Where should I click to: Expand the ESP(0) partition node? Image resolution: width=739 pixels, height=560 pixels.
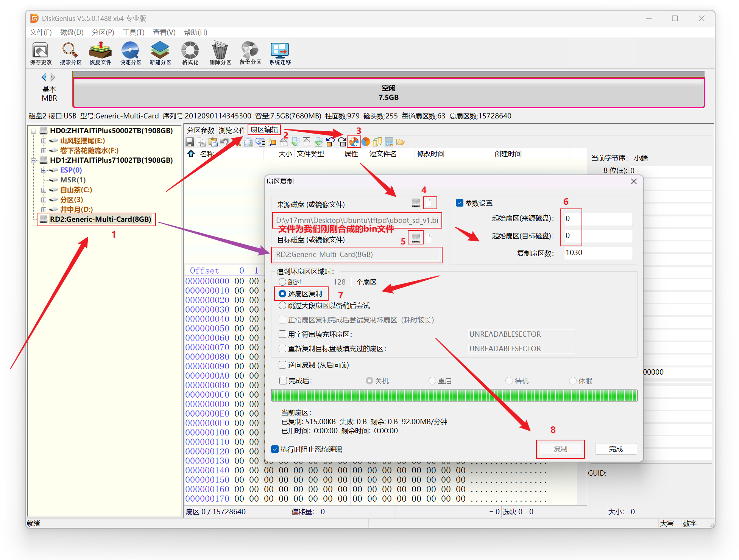click(x=44, y=170)
